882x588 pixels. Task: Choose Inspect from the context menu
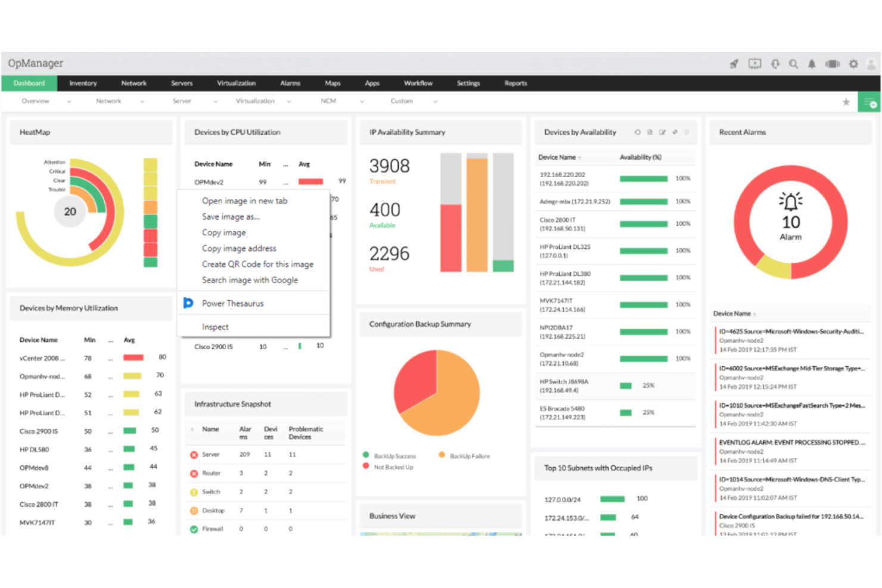coord(215,326)
